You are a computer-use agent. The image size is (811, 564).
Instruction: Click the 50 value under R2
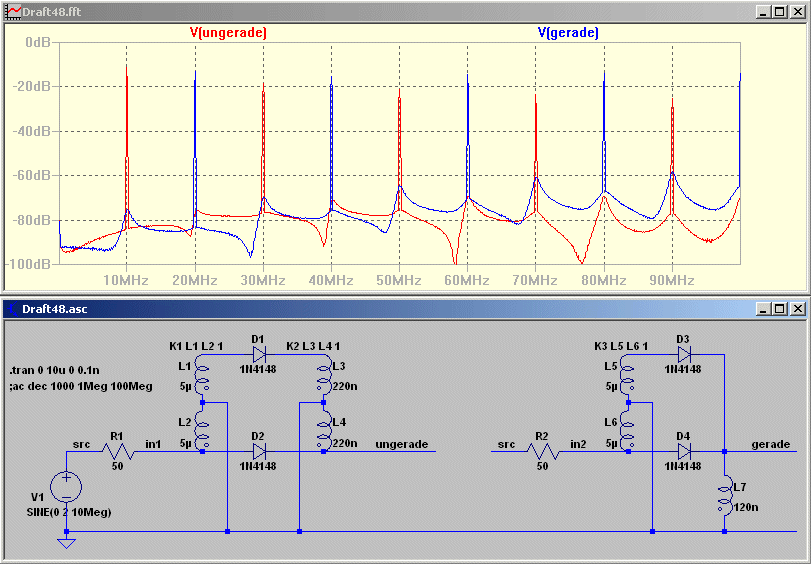[x=542, y=466]
